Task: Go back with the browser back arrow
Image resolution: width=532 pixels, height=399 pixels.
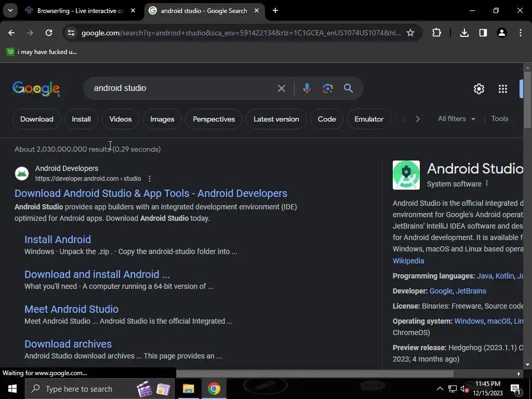Action: coord(11,33)
